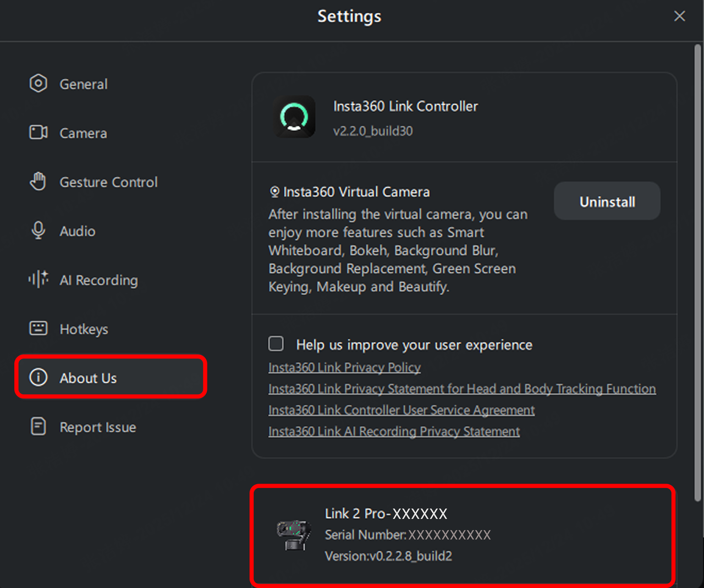Click the Camera icon in sidebar
This screenshot has width=704, height=588.
pos(38,133)
